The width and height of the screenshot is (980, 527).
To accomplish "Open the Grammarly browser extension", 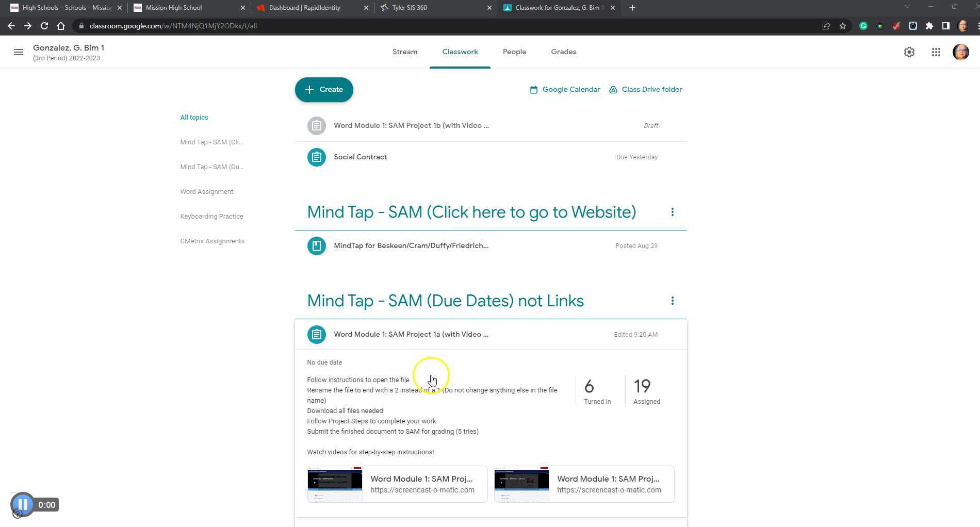I will coord(863,25).
